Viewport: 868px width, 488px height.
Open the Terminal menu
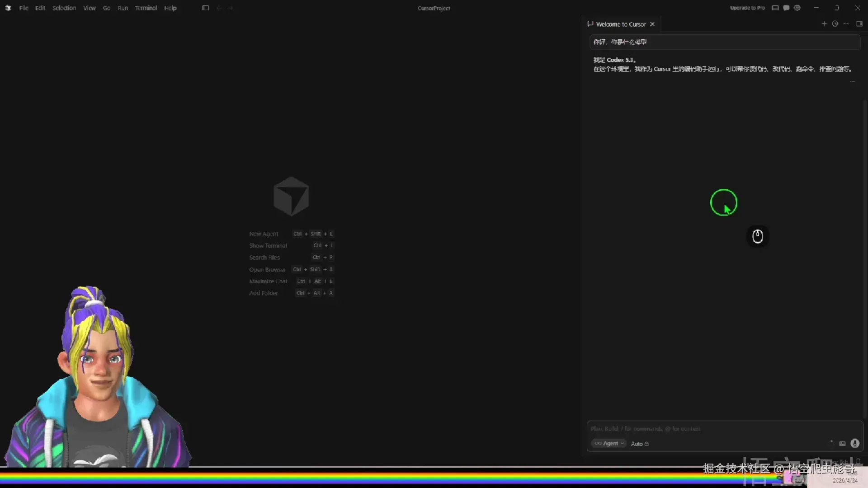point(146,8)
